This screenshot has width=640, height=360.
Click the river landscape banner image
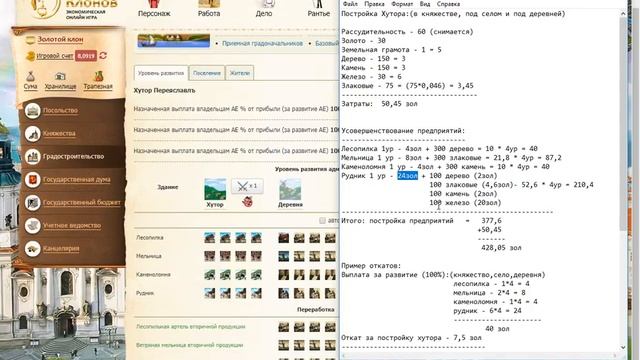click(x=173, y=41)
